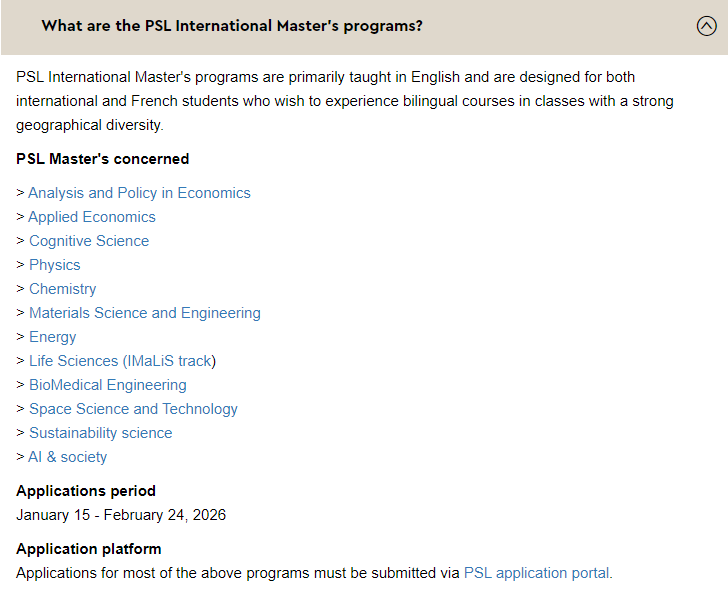
Task: Click the Life Sciences link
Action: coord(74,361)
